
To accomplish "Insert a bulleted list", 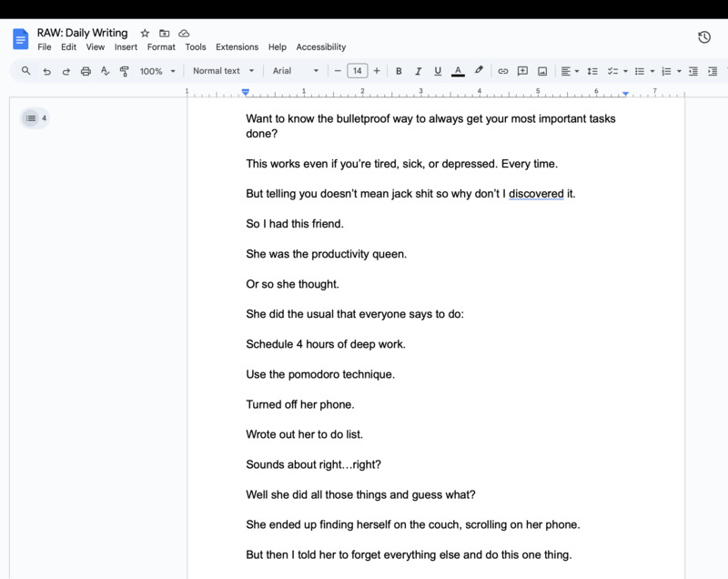I will [640, 71].
